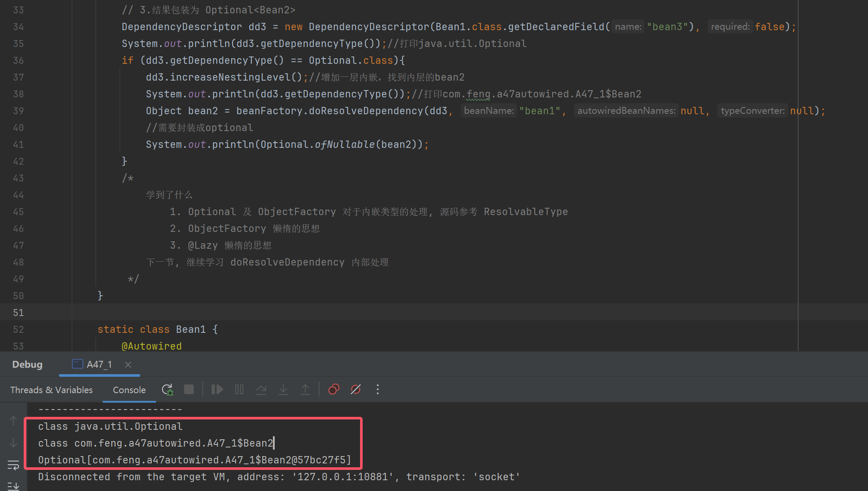
Task: Click console line 'class java.util.Optional'
Action: 110,426
